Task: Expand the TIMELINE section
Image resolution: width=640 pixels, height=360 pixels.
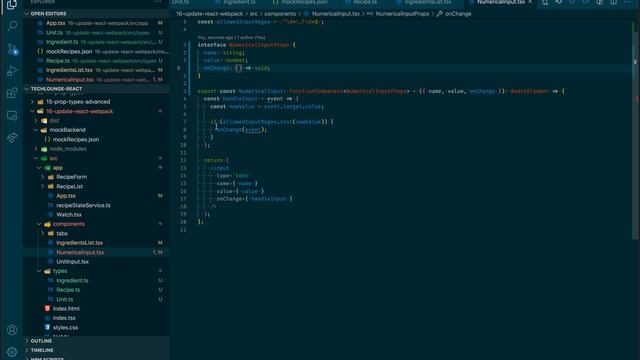Action: point(27,350)
